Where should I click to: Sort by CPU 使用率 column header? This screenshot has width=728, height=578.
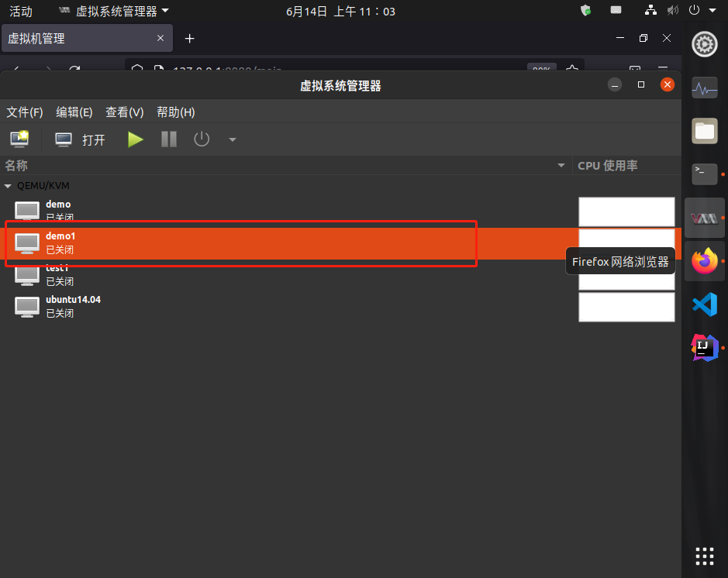click(626, 166)
